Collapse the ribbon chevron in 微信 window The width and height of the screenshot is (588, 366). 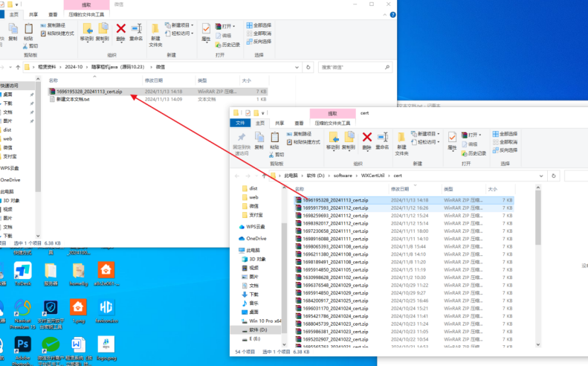(385, 15)
